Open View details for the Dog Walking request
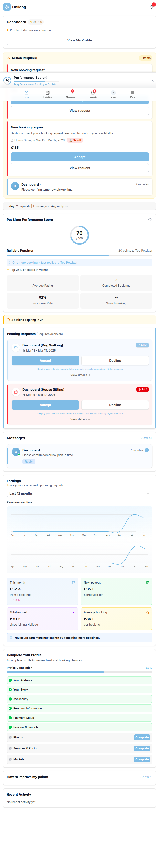The width and height of the screenshot is (156, 868). tap(80, 375)
